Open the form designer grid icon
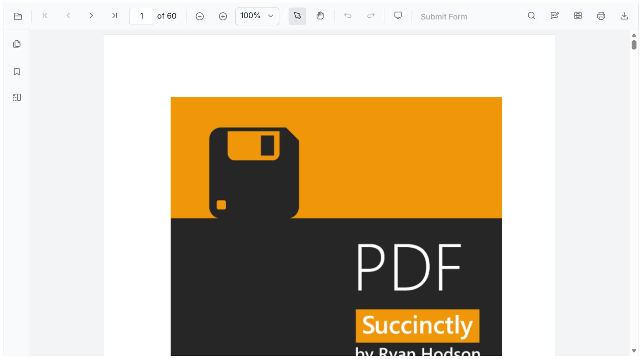Image resolution: width=644 pixels, height=359 pixels. 578,16
